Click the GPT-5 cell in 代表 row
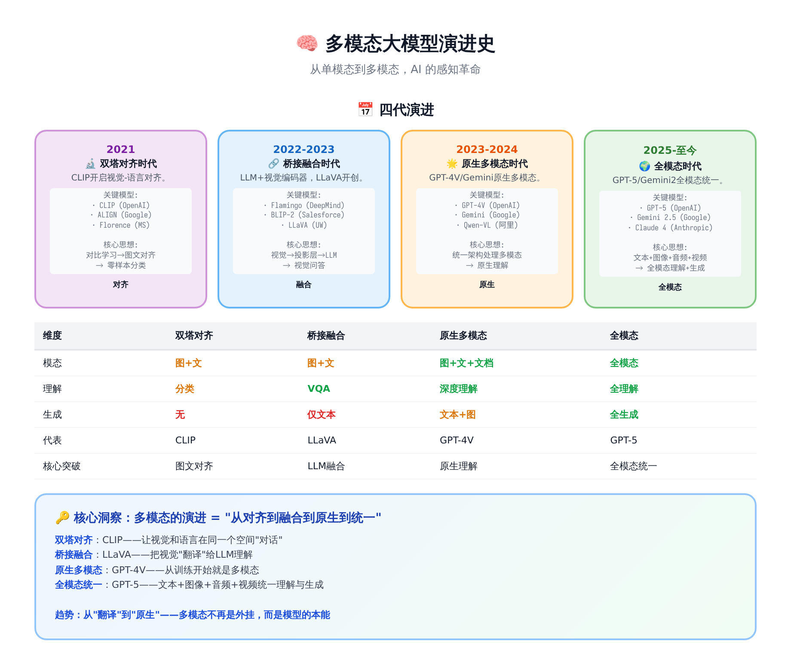 (624, 440)
